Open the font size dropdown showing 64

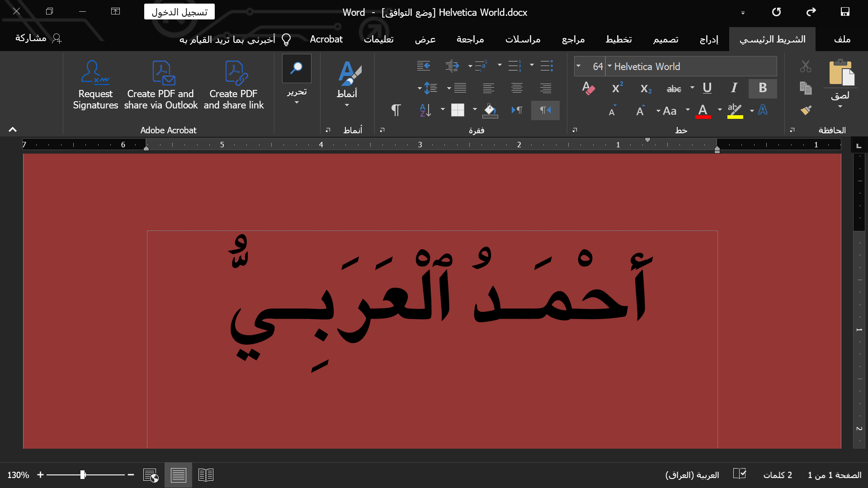(x=578, y=66)
